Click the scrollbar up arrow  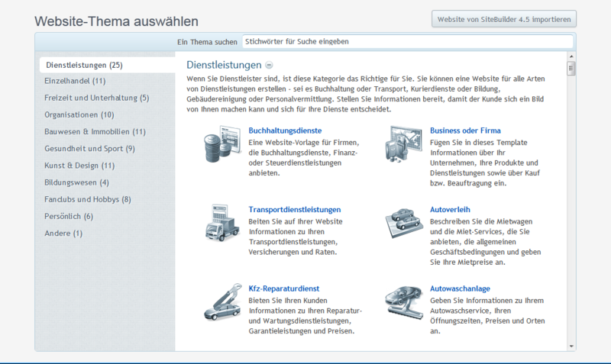pyautogui.click(x=571, y=56)
